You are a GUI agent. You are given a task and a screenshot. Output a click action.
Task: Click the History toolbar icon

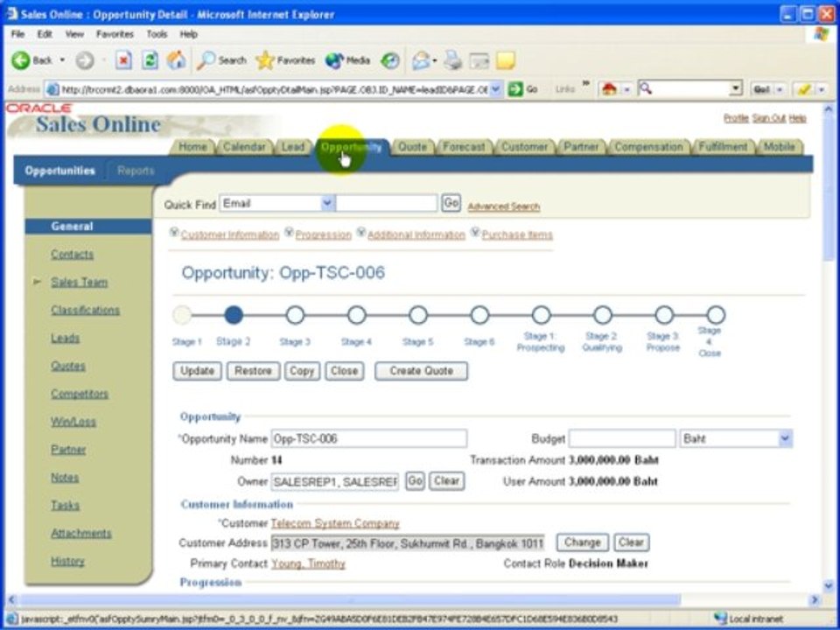[390, 60]
